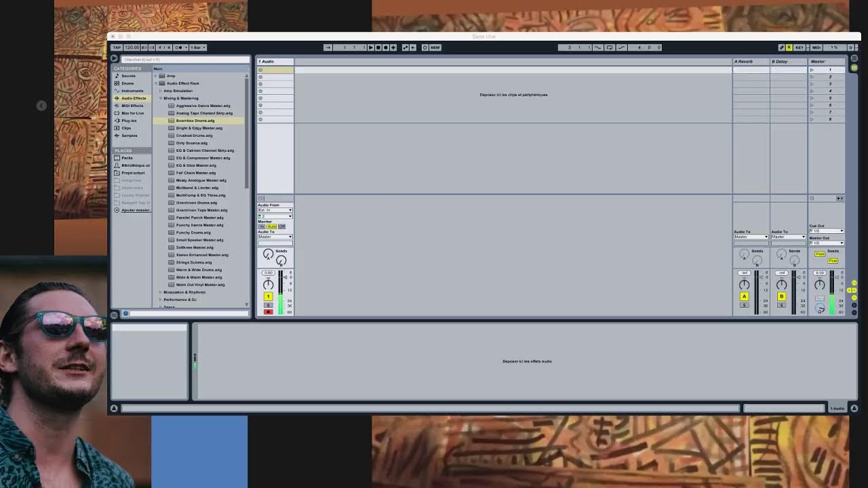The width and height of the screenshot is (868, 488).
Task: Click the MIDI arrangement overdub plus button
Action: click(x=393, y=47)
